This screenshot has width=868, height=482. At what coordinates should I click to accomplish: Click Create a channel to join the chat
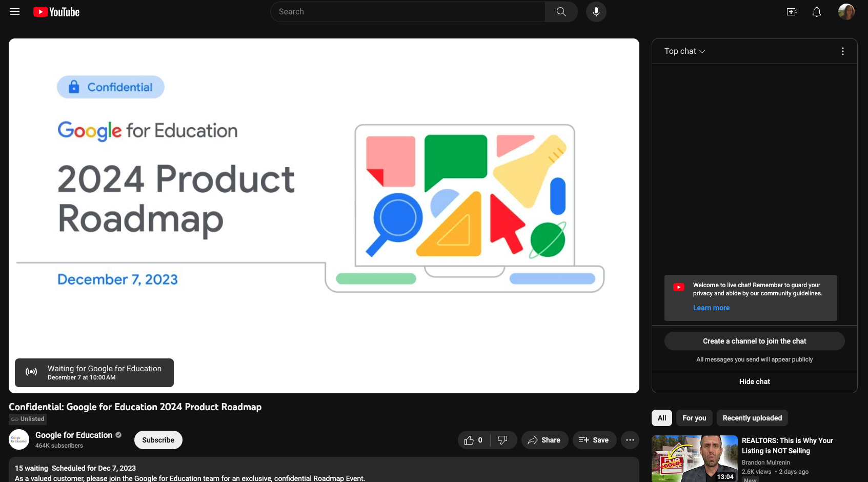[755, 341]
